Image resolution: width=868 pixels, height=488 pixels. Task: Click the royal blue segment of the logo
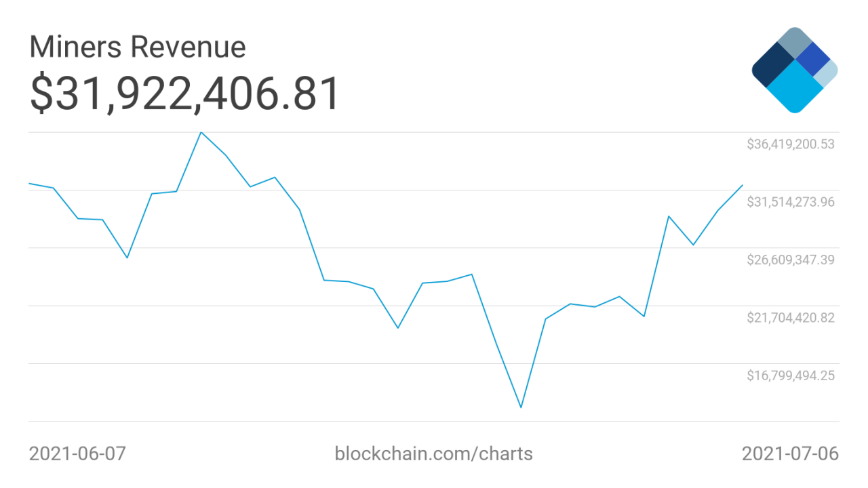[812, 60]
